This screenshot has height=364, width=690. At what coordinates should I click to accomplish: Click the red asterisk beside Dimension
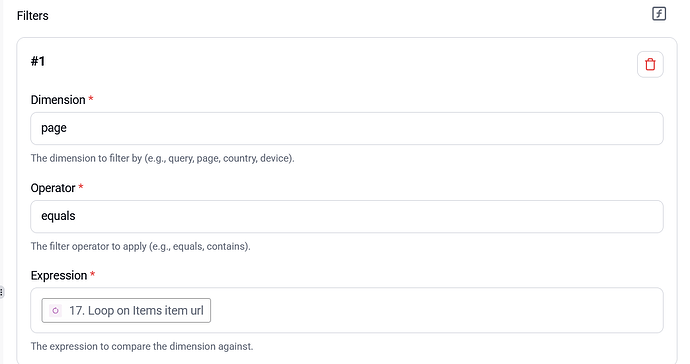tap(91, 99)
